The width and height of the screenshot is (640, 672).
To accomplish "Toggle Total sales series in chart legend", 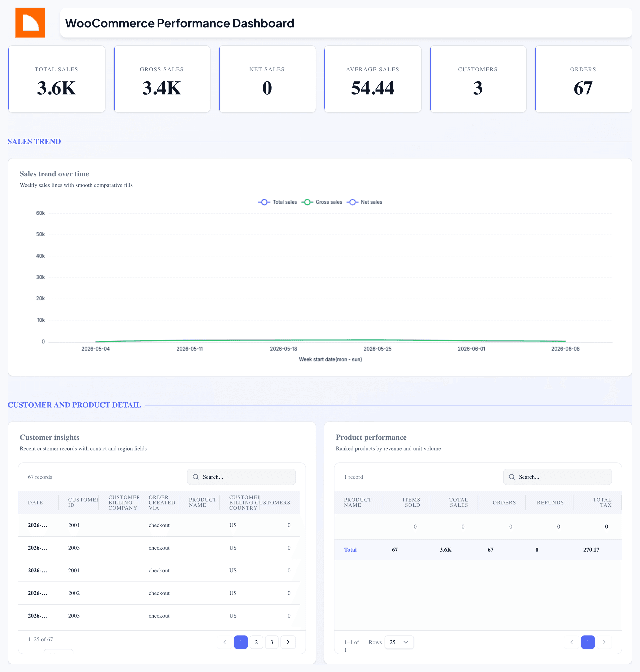I will [278, 202].
